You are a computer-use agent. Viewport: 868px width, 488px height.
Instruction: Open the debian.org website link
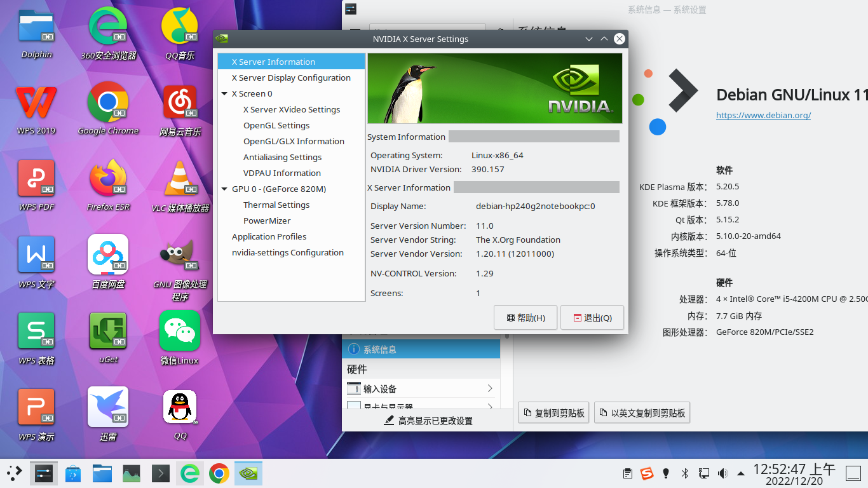click(x=764, y=115)
